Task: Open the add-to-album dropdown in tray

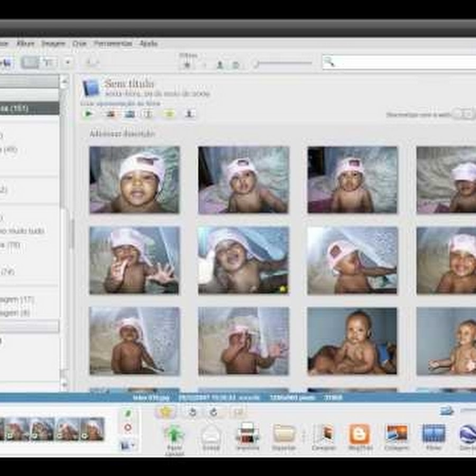Action: pos(127,445)
